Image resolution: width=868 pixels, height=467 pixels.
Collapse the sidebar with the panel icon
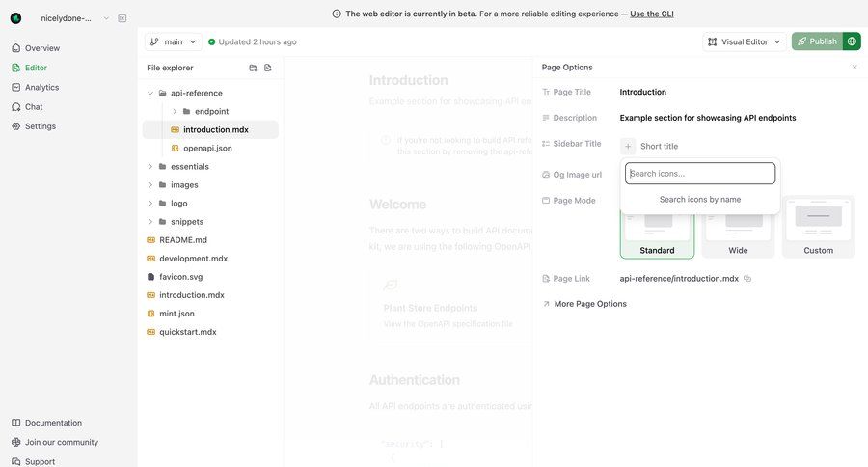pyautogui.click(x=122, y=18)
